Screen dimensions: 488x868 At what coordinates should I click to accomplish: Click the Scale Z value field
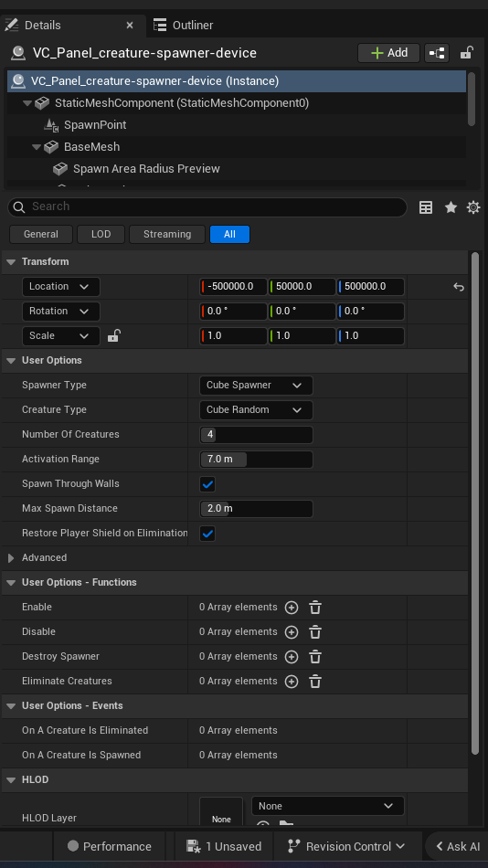point(371,336)
